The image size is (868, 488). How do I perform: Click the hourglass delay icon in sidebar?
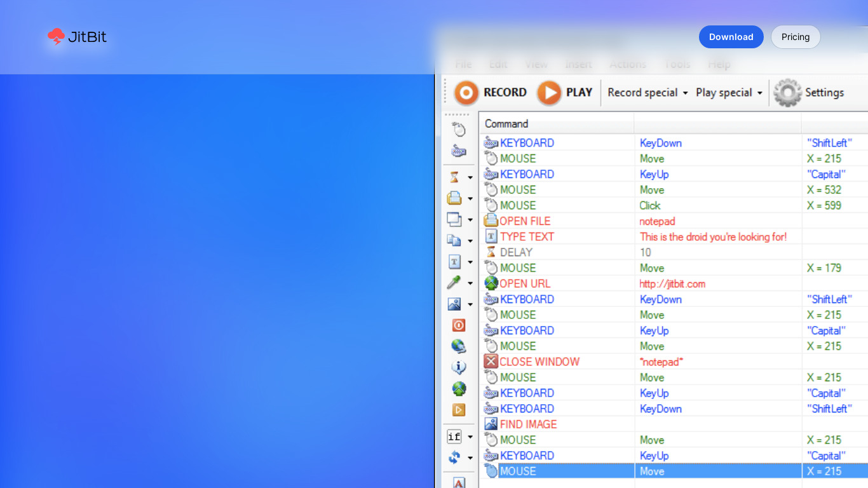click(454, 177)
